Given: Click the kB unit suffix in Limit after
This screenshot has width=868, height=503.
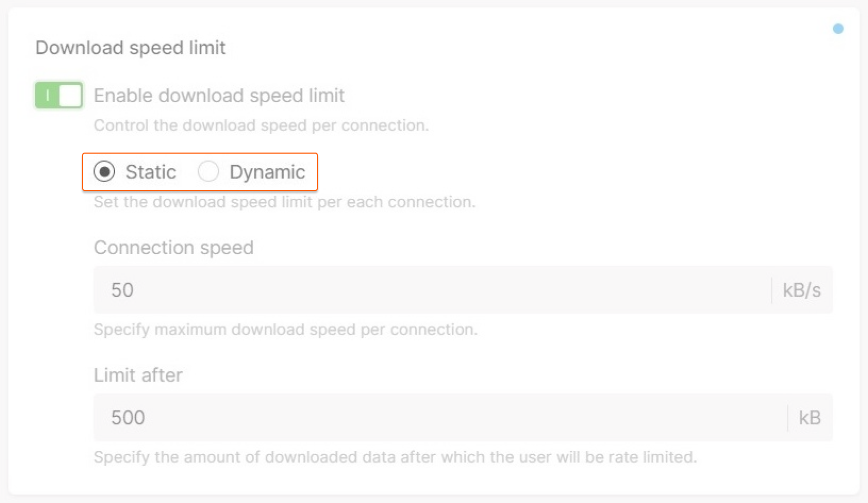Looking at the screenshot, I should pos(810,417).
